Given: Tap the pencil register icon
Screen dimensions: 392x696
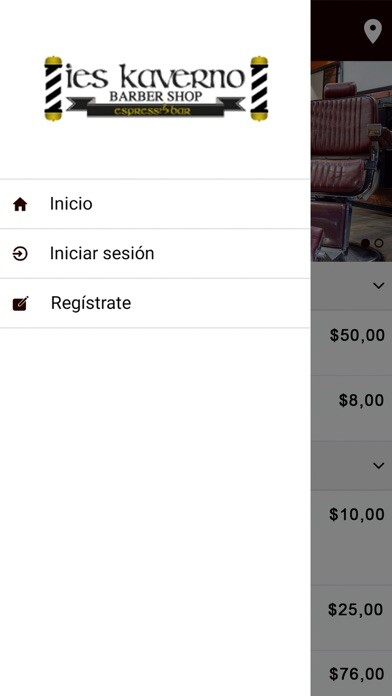Looking at the screenshot, I should point(20,304).
